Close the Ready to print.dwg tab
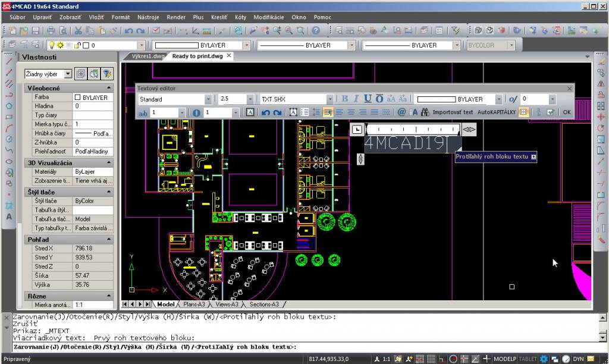The height and width of the screenshot is (364, 609). point(229,55)
